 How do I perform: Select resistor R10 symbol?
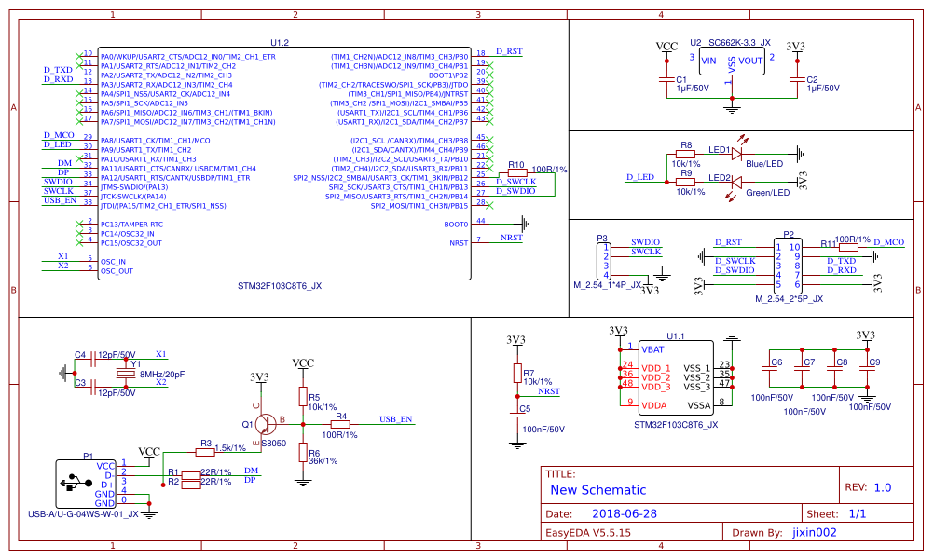[517, 172]
